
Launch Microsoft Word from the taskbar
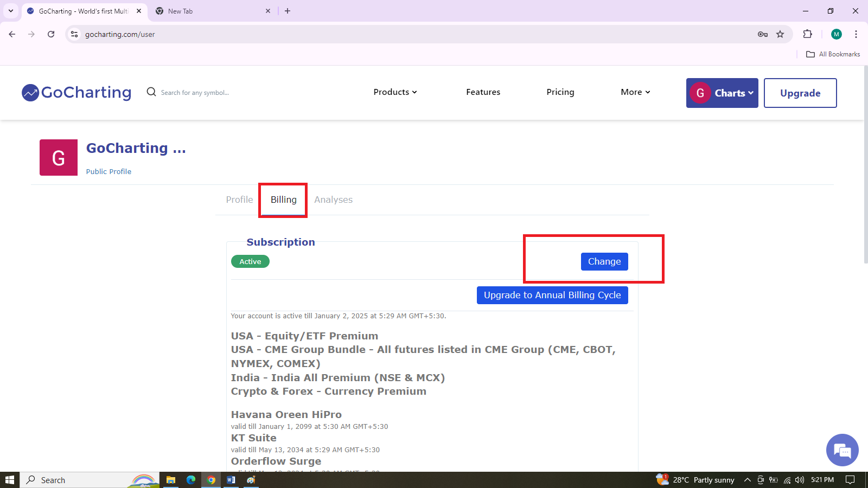click(231, 480)
